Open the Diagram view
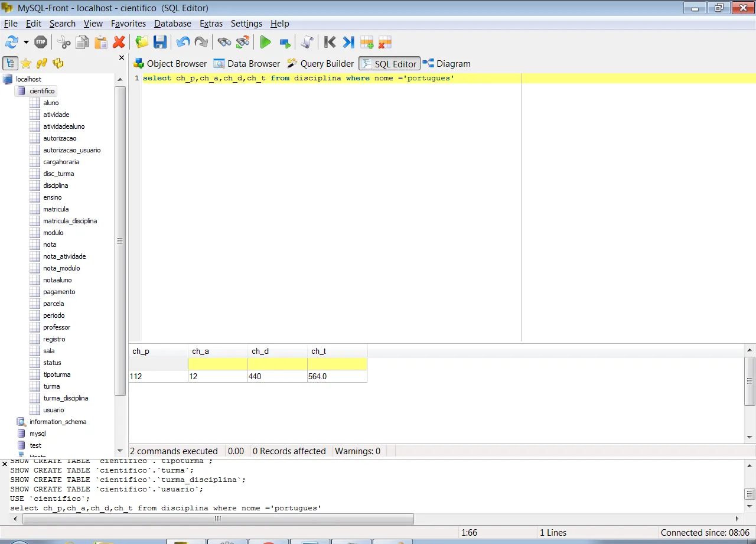 [447, 64]
